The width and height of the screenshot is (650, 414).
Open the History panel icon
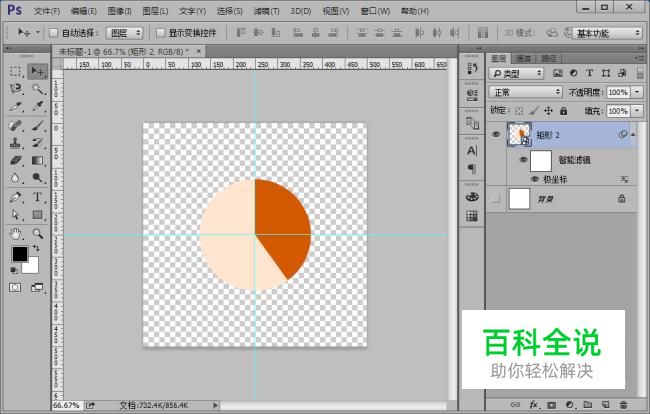click(x=472, y=68)
